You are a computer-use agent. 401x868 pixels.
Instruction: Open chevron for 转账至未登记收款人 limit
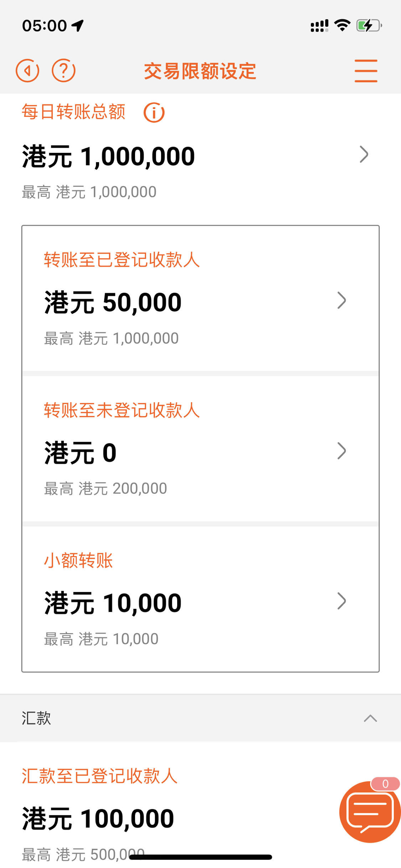(341, 451)
